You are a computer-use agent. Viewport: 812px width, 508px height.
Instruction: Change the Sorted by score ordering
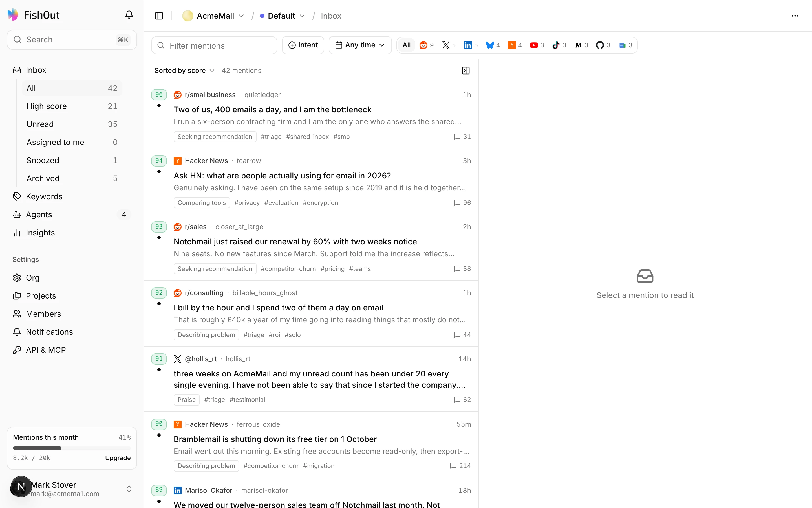coord(184,71)
